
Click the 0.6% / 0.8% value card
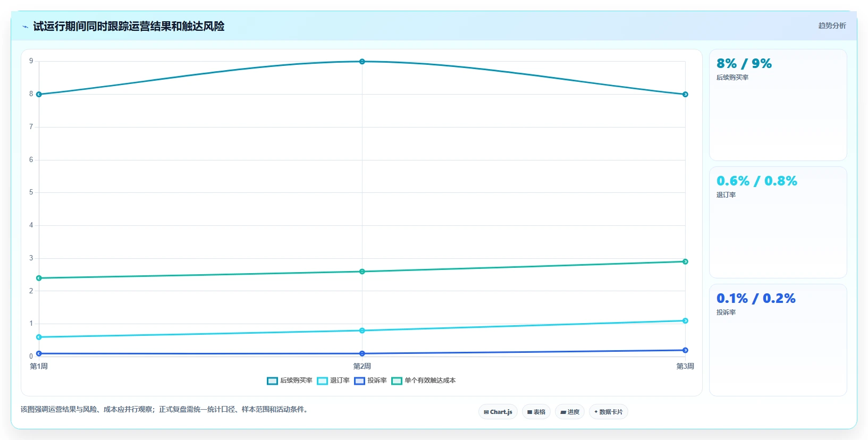point(778,223)
